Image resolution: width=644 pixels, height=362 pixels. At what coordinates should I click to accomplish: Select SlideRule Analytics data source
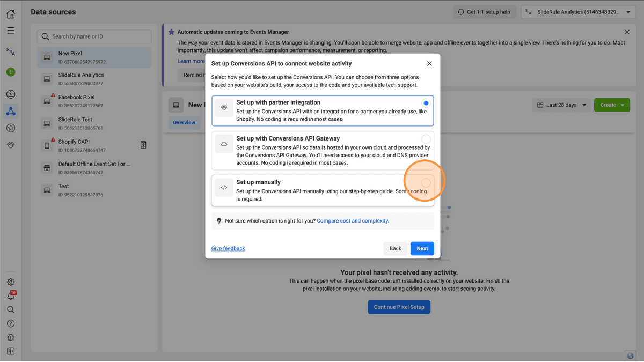coord(94,79)
